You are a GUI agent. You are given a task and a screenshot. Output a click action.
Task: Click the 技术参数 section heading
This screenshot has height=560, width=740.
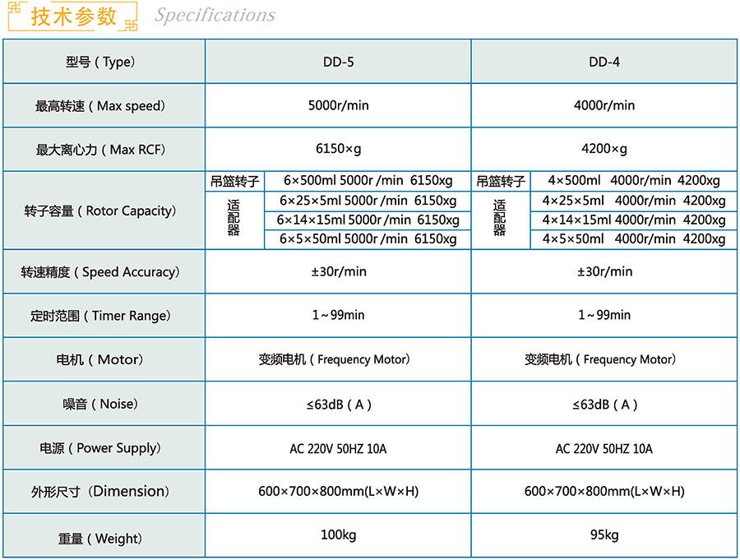[x=72, y=17]
